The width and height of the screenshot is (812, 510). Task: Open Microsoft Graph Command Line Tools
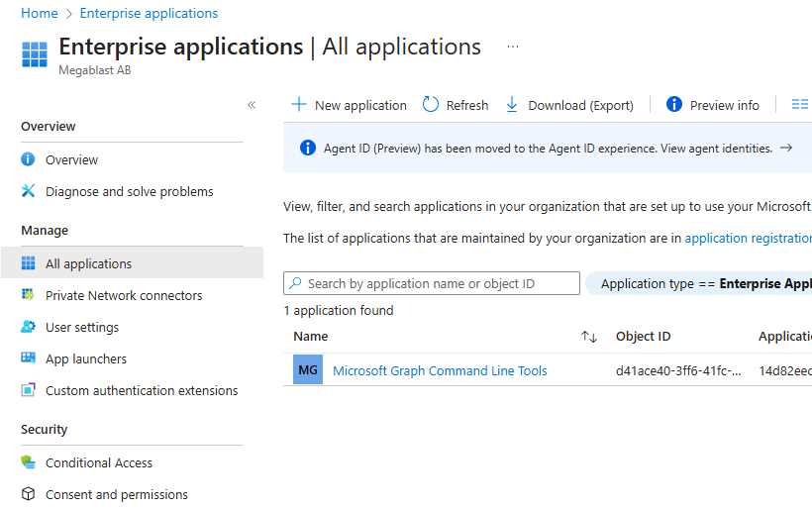[x=440, y=370]
